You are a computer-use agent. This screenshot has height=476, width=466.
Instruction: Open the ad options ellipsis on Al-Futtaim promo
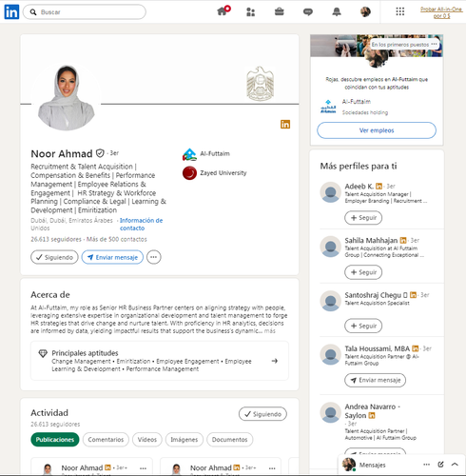(434, 44)
